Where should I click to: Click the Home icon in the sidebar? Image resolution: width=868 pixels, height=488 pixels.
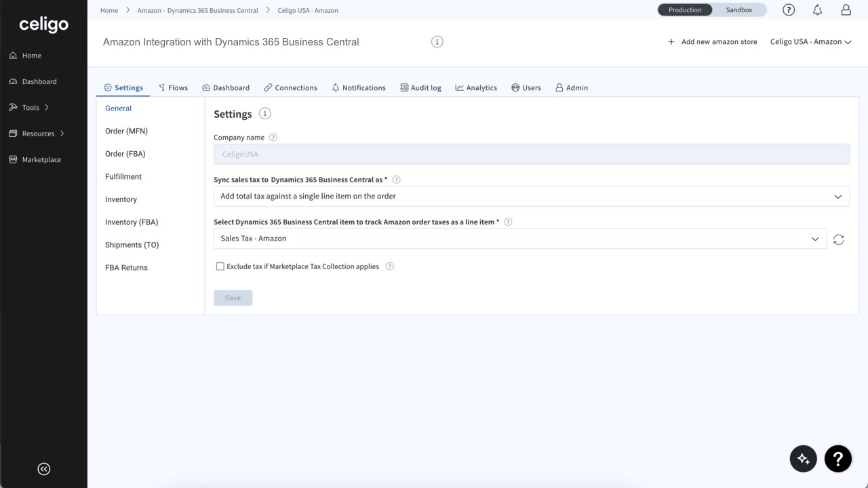click(x=13, y=56)
